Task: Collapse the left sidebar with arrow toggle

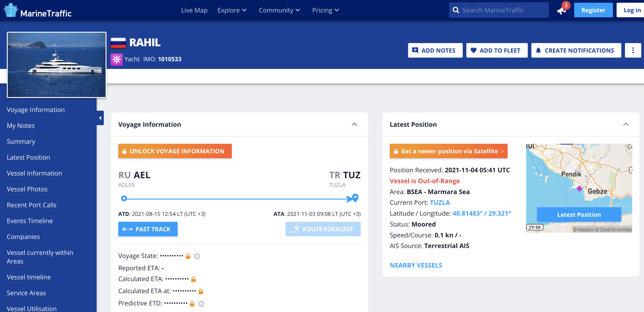Action: [100, 118]
